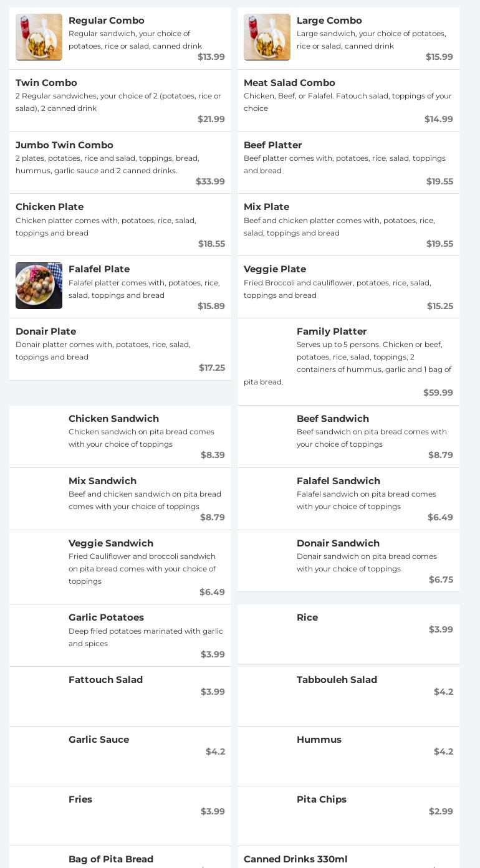Open the Twin Combo menu item
This screenshot has height=868, width=480.
(x=120, y=100)
